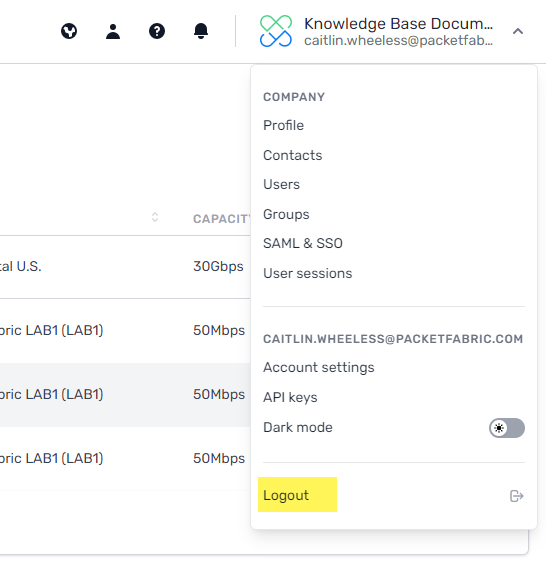Click the logout arrow icon

(517, 496)
